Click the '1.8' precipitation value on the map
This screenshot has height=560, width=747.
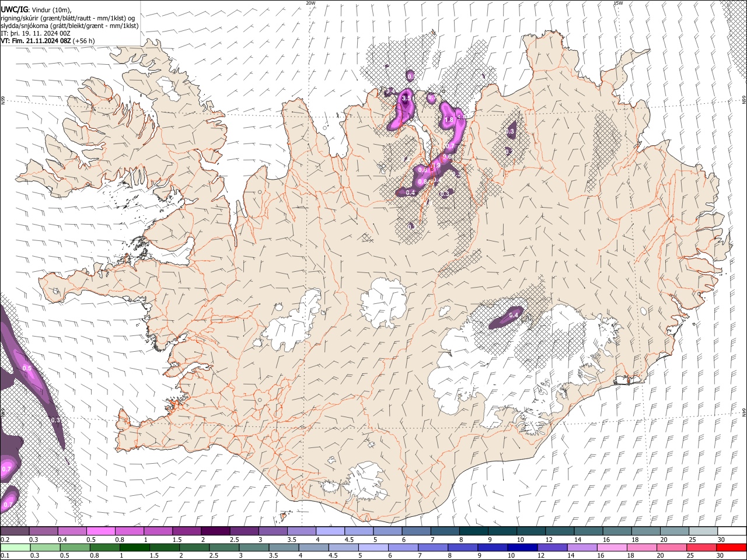click(x=449, y=120)
